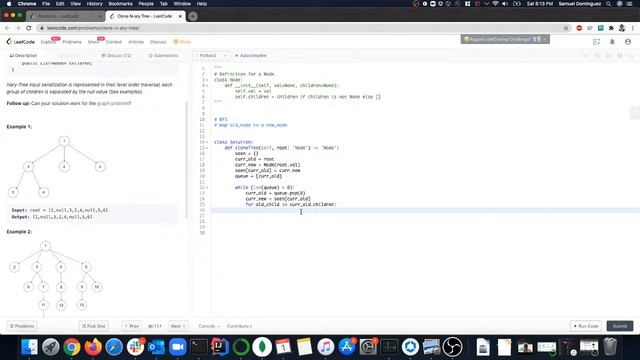Screen dimensions: 640x360
Task: Open the LeetCode playground icon in header
Action: [596, 42]
